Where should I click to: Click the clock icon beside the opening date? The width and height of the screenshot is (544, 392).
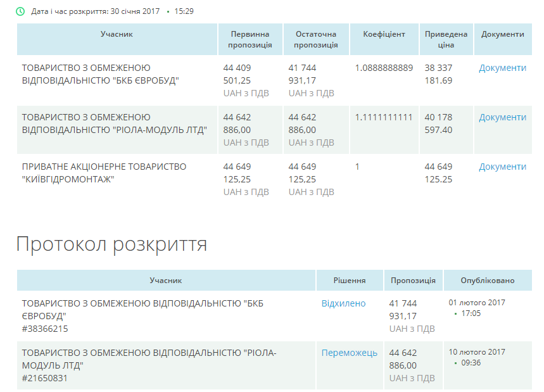coord(21,11)
